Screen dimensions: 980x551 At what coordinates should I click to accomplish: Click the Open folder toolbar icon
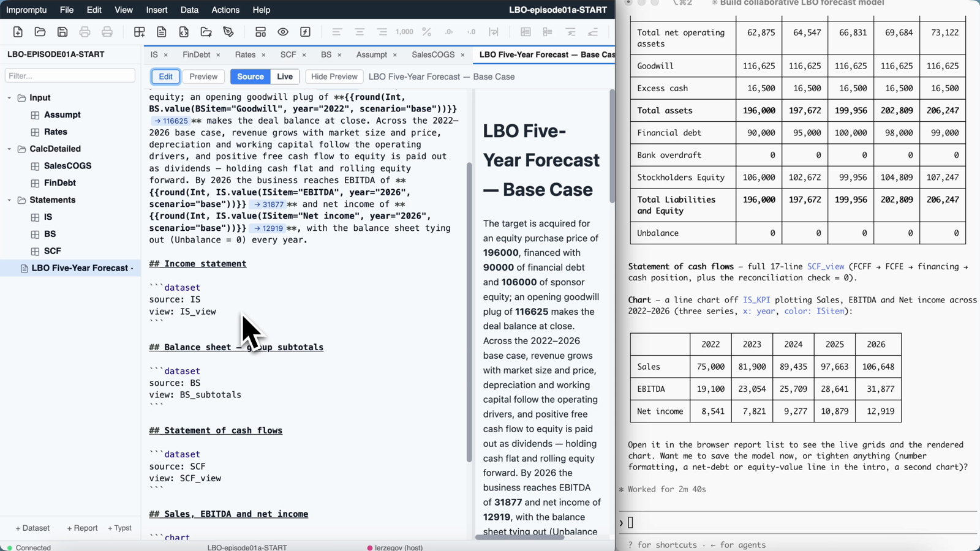40,32
